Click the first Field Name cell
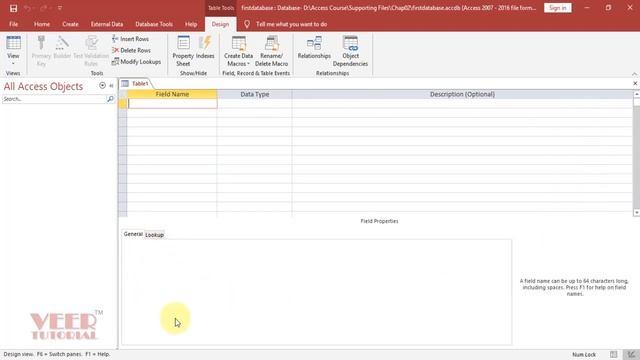This screenshot has width=640, height=360. coord(172,104)
